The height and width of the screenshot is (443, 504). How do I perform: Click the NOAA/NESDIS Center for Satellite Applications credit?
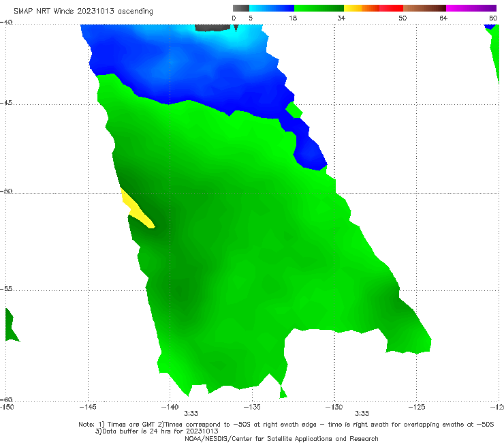(x=281, y=438)
